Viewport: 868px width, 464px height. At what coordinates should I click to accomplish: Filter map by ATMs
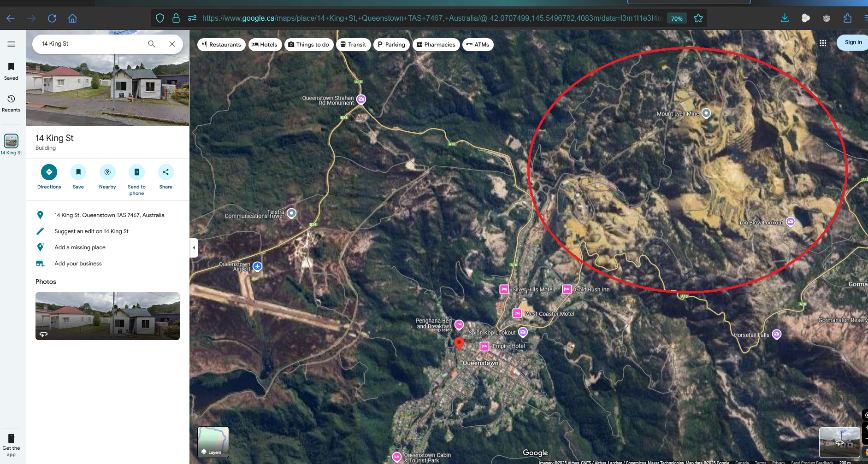click(478, 45)
